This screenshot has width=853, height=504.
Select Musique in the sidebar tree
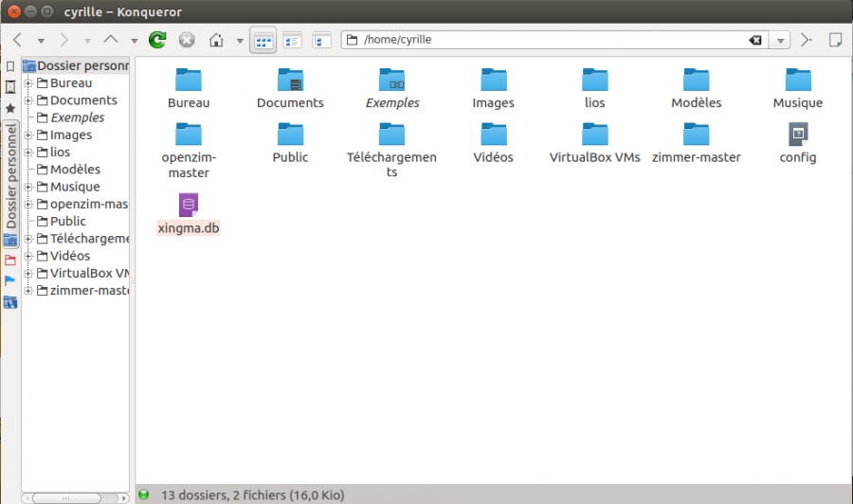[x=75, y=187]
